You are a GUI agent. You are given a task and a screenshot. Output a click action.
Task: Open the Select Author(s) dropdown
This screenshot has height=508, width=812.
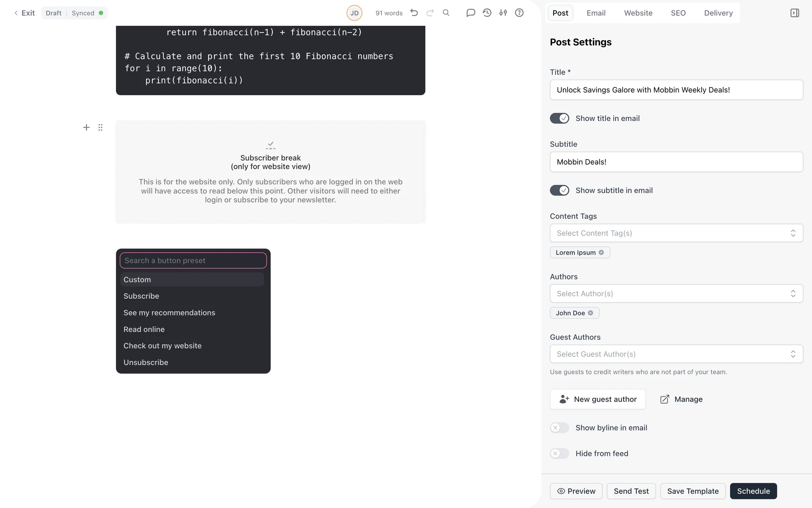[676, 294]
